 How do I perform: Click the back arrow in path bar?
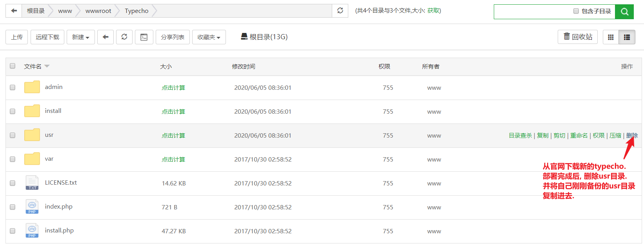[14, 11]
